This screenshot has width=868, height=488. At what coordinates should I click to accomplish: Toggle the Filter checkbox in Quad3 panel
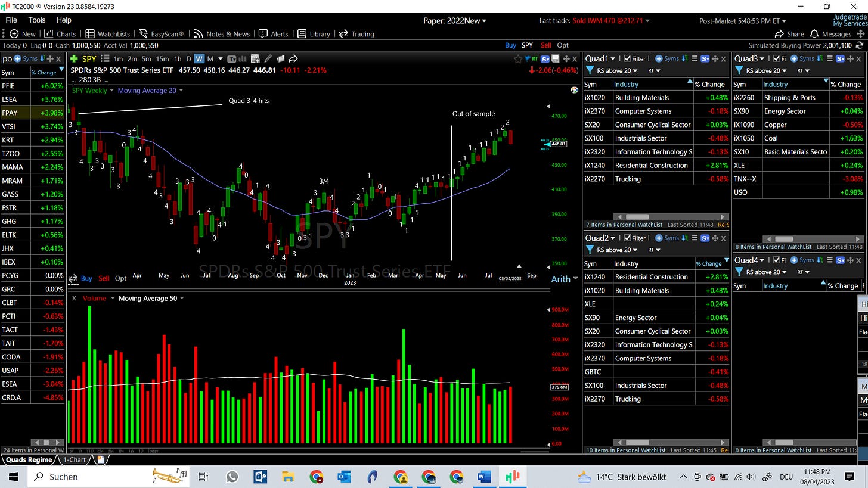tap(777, 58)
